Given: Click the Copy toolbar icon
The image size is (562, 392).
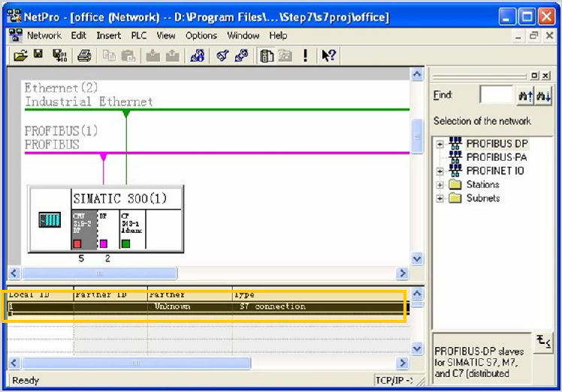Looking at the screenshot, I should [109, 56].
